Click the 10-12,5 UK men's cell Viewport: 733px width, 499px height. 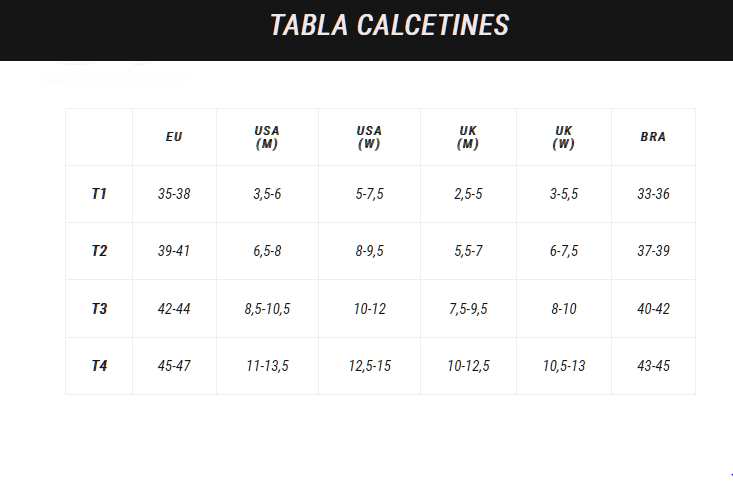(468, 366)
